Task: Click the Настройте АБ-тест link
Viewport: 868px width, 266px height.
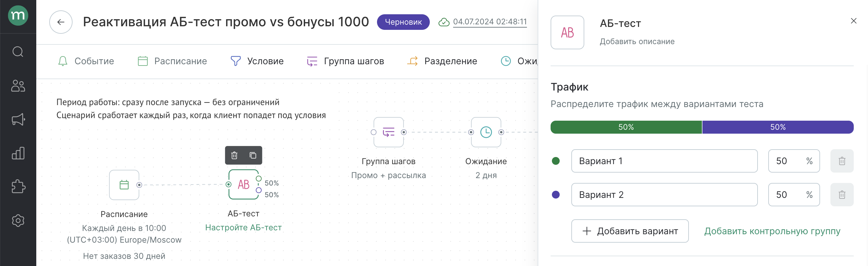Action: (243, 227)
